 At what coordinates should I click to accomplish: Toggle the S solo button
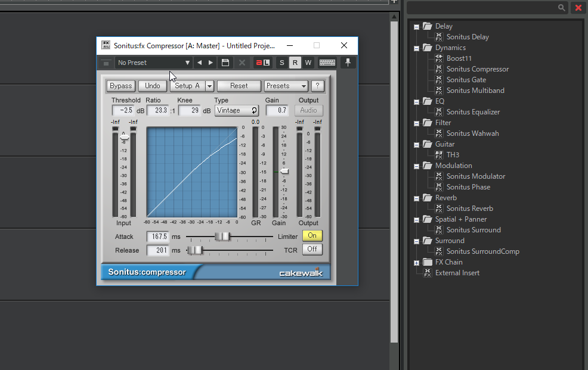click(282, 63)
